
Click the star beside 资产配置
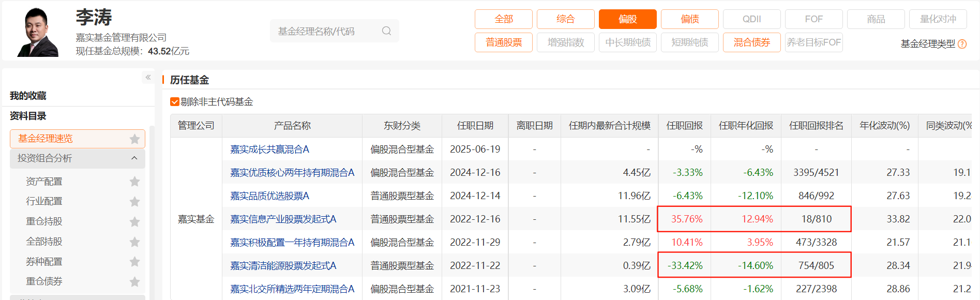pos(134,182)
